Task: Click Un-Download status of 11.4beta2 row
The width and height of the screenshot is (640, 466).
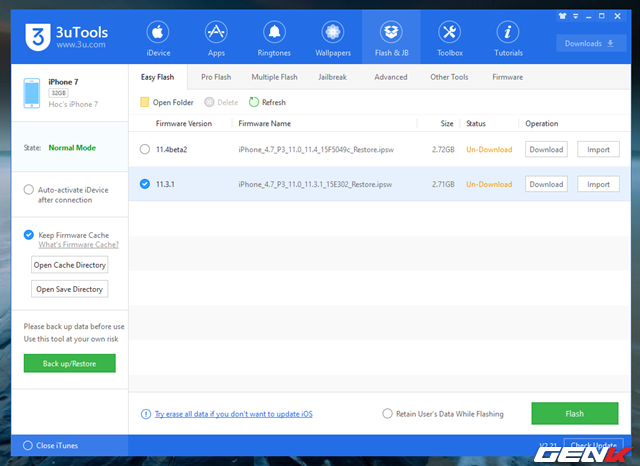Action: pos(489,149)
